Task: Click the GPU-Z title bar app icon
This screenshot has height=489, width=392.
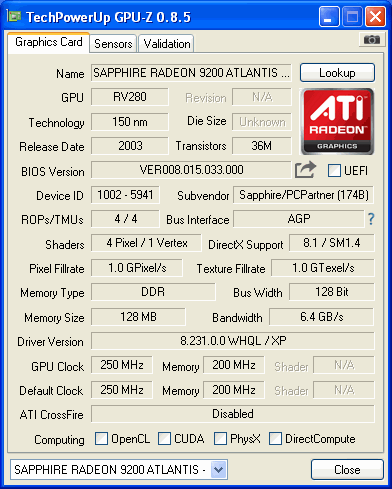Action: pos(14,16)
